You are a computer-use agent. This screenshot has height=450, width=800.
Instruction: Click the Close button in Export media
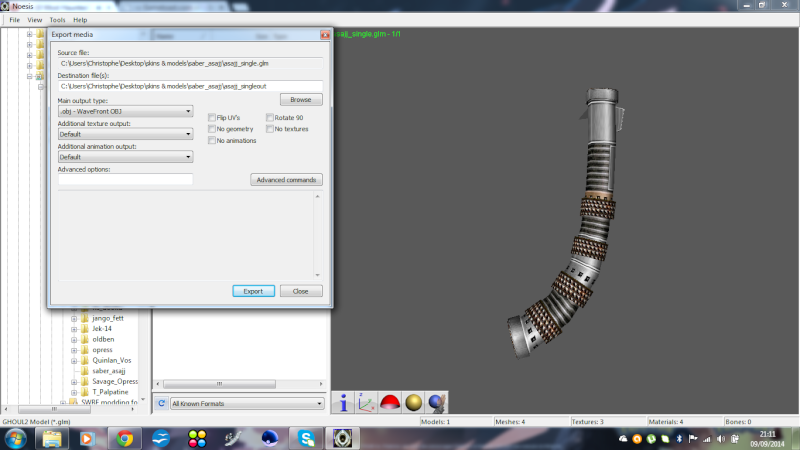pos(301,291)
